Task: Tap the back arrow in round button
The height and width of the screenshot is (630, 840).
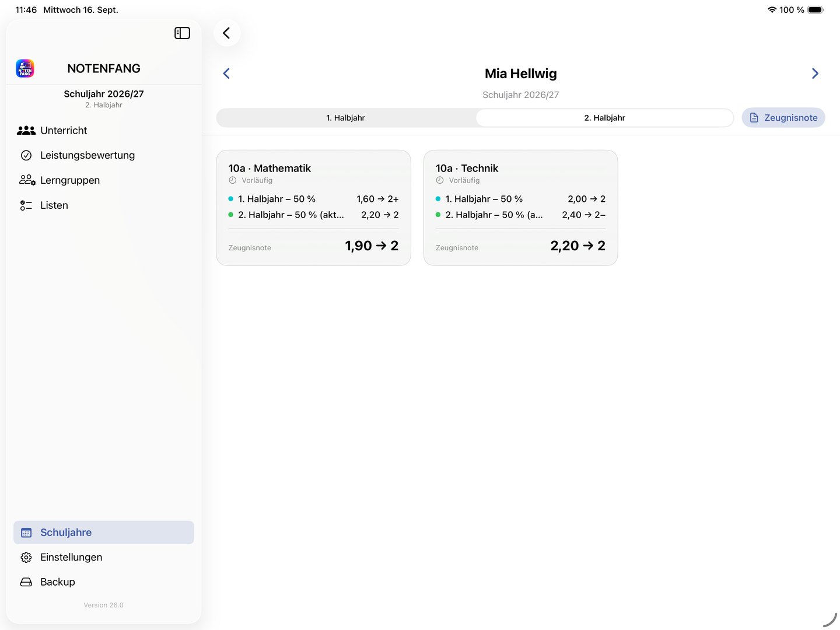Action: tap(226, 33)
